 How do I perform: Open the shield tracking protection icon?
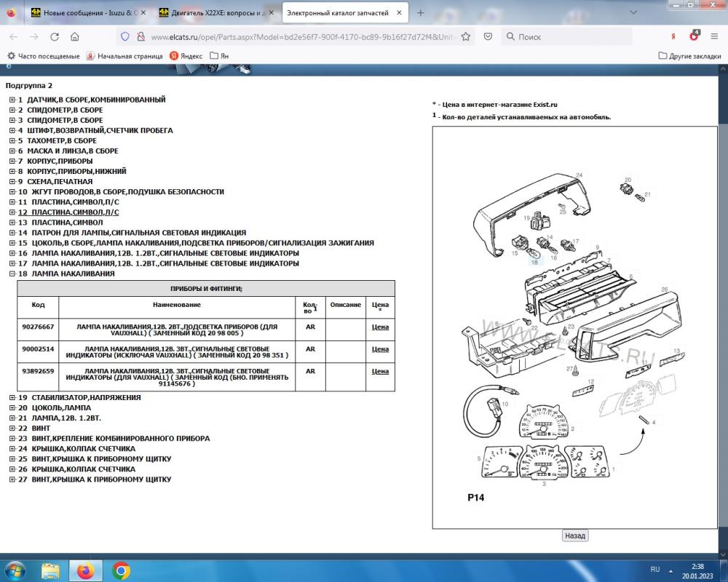(125, 36)
